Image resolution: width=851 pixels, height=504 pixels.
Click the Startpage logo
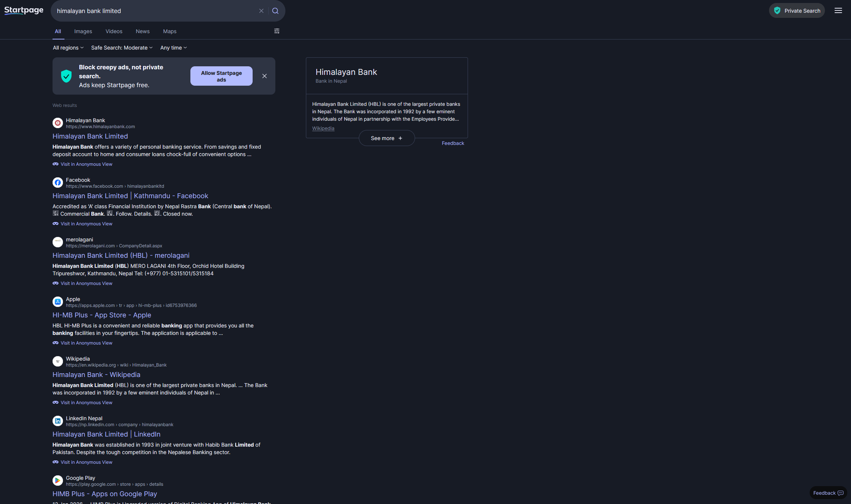coord(24,10)
